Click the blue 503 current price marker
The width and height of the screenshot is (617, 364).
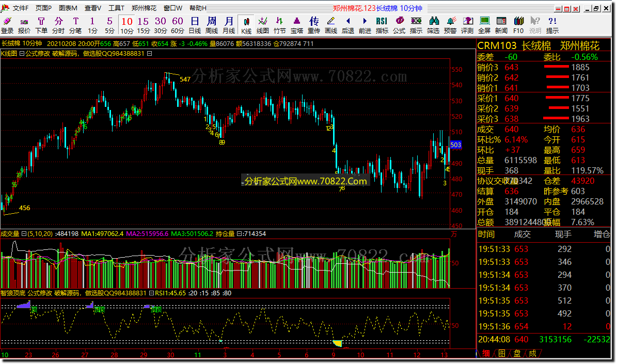point(456,145)
